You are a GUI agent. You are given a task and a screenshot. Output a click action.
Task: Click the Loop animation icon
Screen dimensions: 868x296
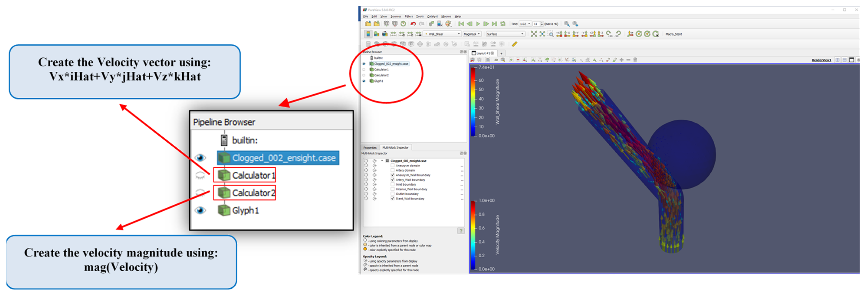click(503, 24)
